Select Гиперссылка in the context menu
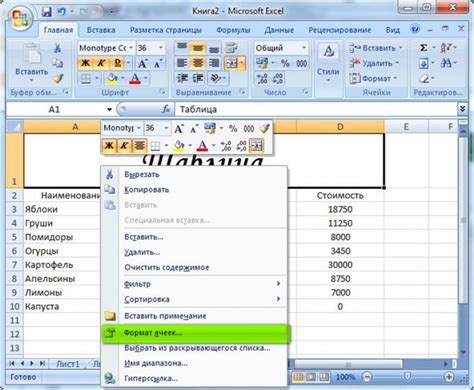Image resolution: width=474 pixels, height=390 pixels. click(x=151, y=378)
